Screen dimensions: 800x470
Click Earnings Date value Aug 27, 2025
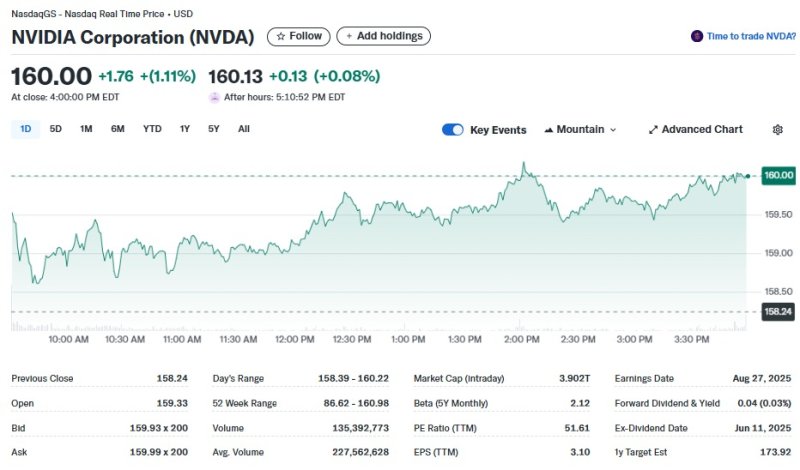pyautogui.click(x=762, y=379)
